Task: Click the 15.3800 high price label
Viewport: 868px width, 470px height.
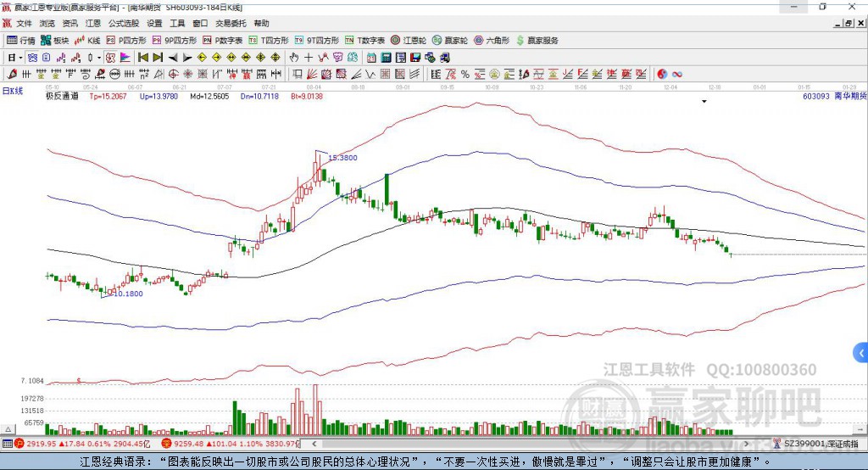Action: [342, 158]
